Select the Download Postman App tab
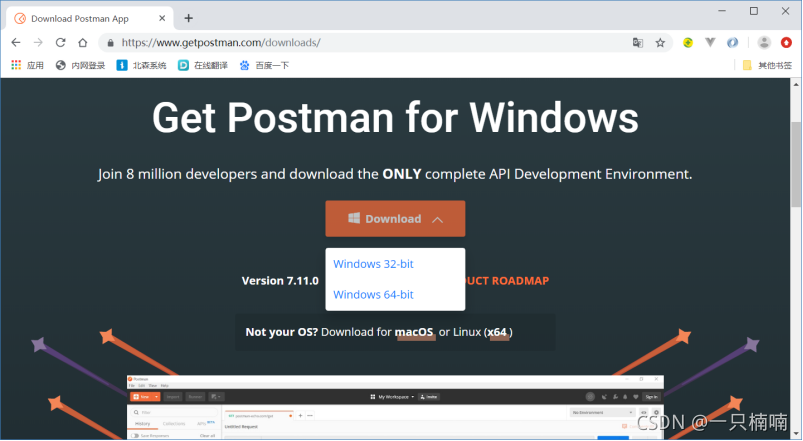Screen dimensions: 803x441 pos(90,18)
